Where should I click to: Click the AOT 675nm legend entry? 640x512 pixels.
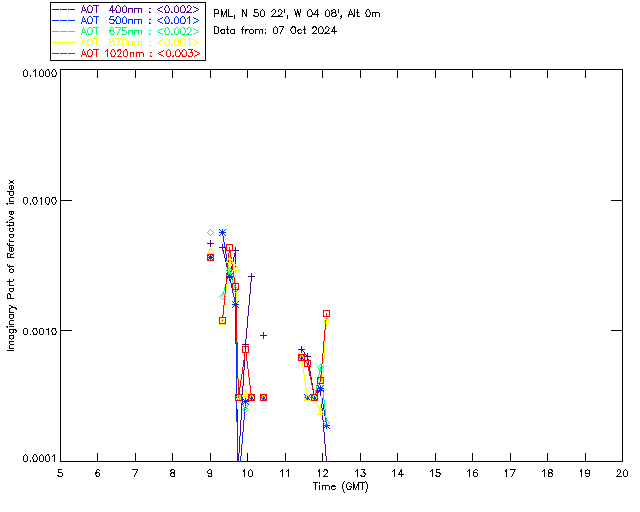tap(127, 31)
